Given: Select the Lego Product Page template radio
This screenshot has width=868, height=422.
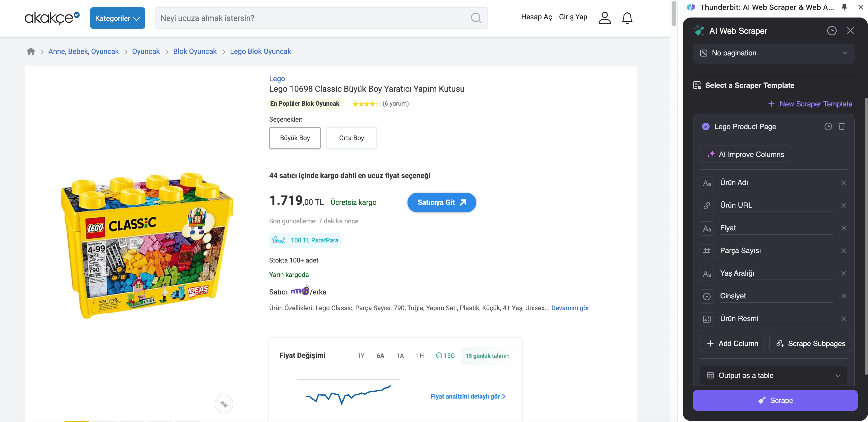Looking at the screenshot, I should (706, 126).
